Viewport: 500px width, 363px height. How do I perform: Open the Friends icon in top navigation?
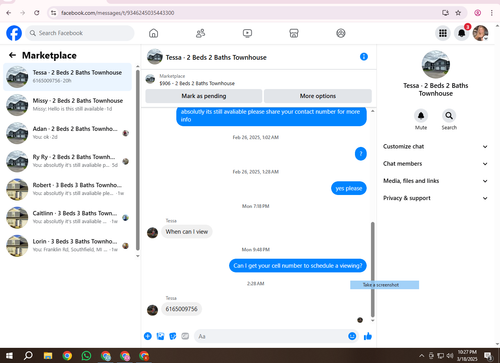click(x=200, y=33)
